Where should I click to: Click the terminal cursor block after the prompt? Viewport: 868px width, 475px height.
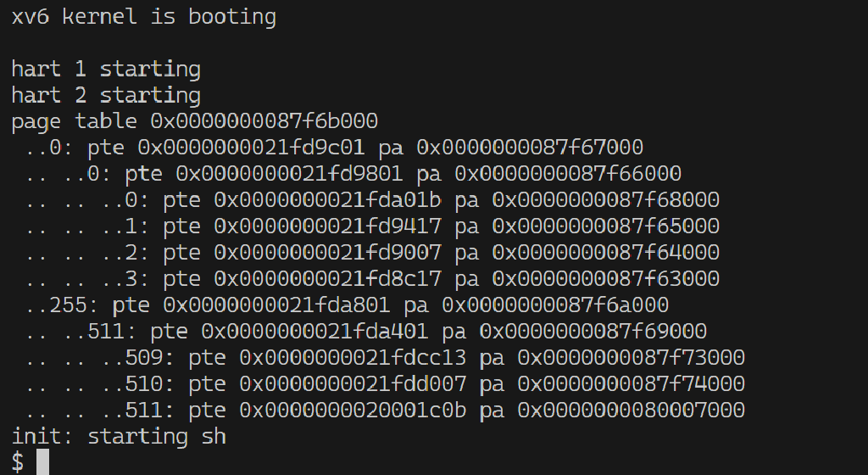pyautogui.click(x=42, y=462)
